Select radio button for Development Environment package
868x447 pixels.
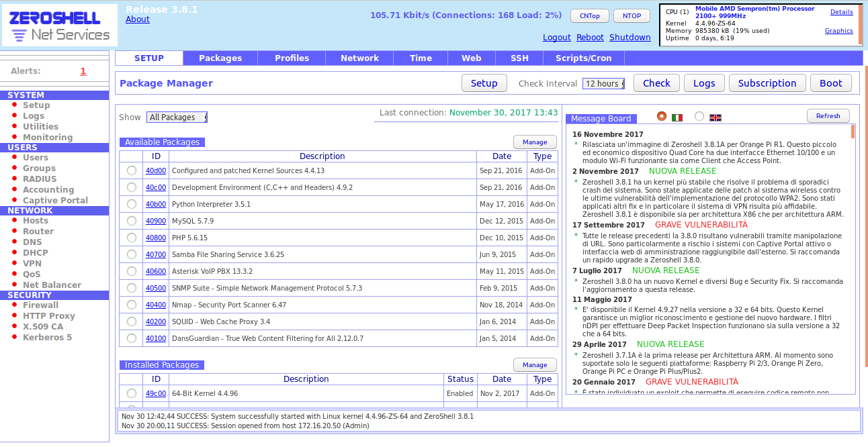[x=132, y=187]
